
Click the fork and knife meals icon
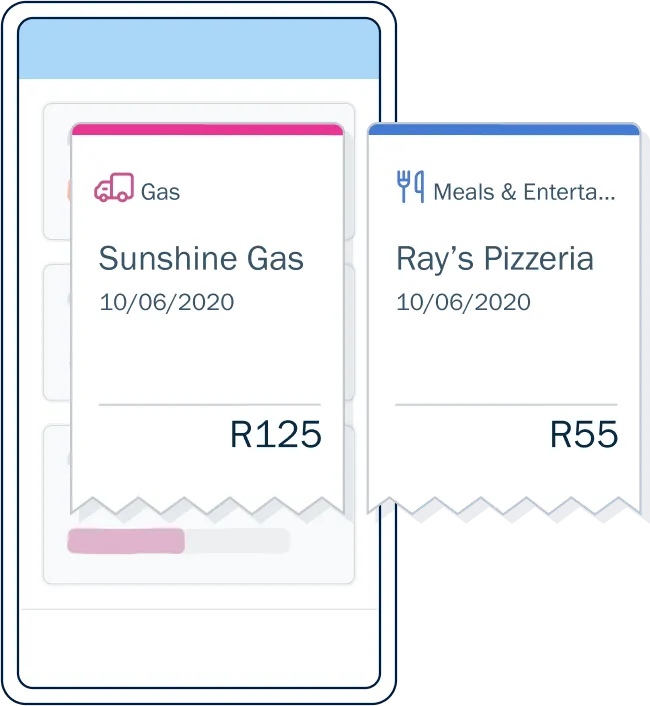(410, 187)
